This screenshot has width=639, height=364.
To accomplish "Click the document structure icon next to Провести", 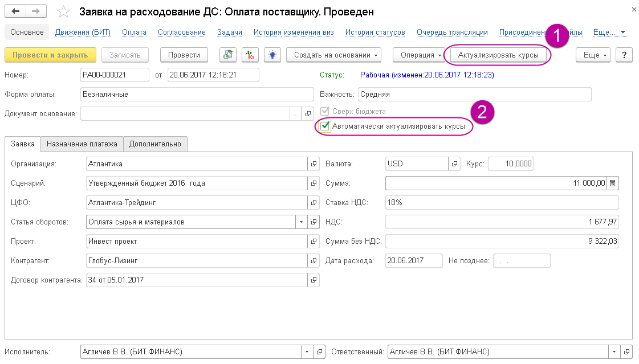I will pyautogui.click(x=228, y=55).
